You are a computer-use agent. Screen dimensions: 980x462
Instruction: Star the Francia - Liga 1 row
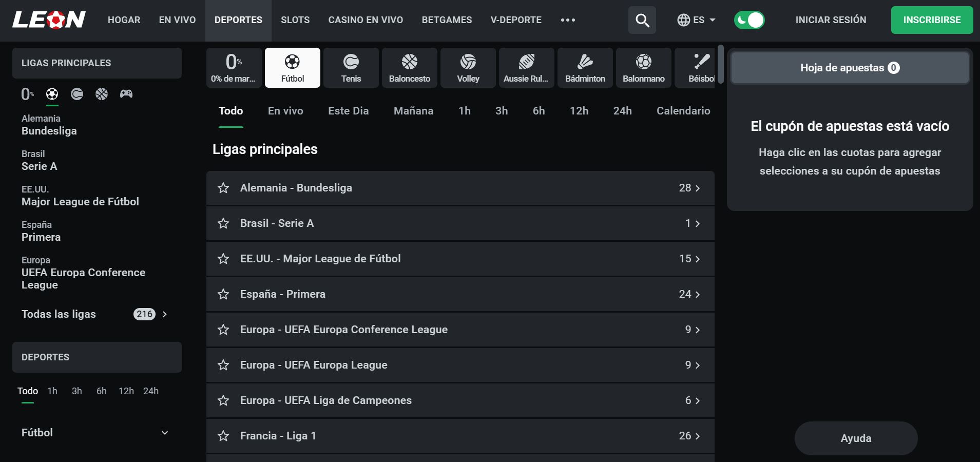pyautogui.click(x=223, y=436)
